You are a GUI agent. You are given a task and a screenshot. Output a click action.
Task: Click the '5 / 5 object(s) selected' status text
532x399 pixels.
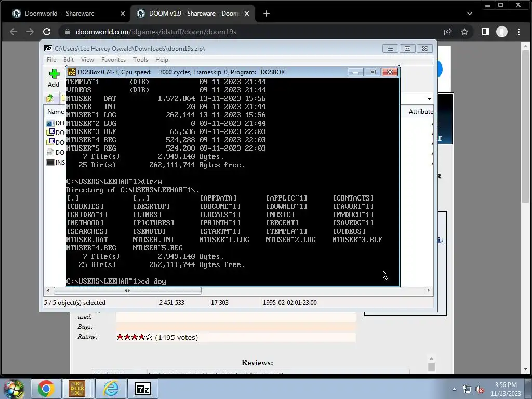pos(75,303)
